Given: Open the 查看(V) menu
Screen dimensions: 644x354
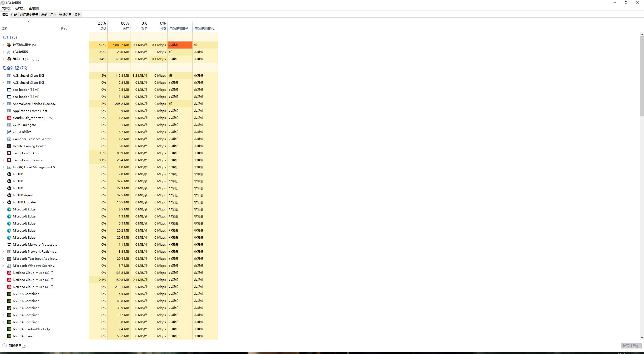Looking at the screenshot, I should click(34, 8).
